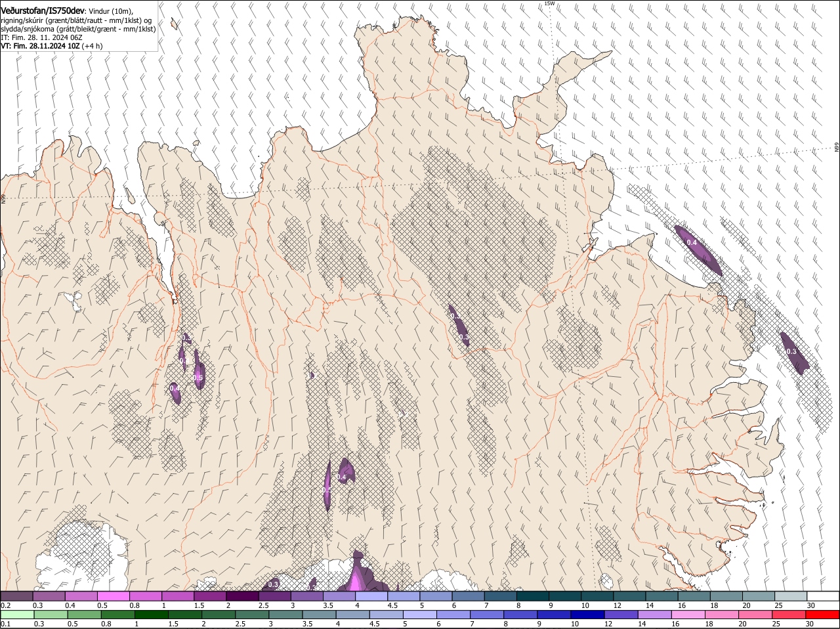Click bottom legend swatch between 1 and 1.5
Screen dimensions: 840x629
[150, 615]
